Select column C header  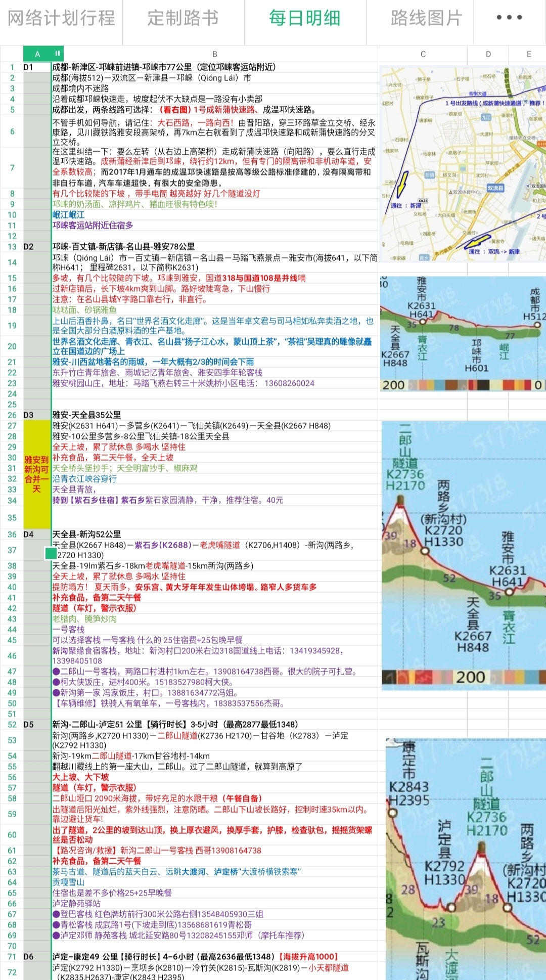423,54
